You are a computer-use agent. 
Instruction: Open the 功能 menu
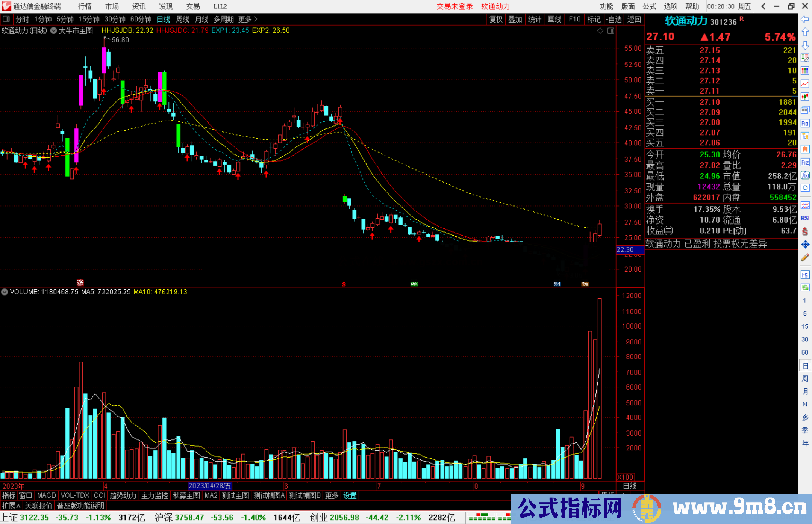click(606, 6)
